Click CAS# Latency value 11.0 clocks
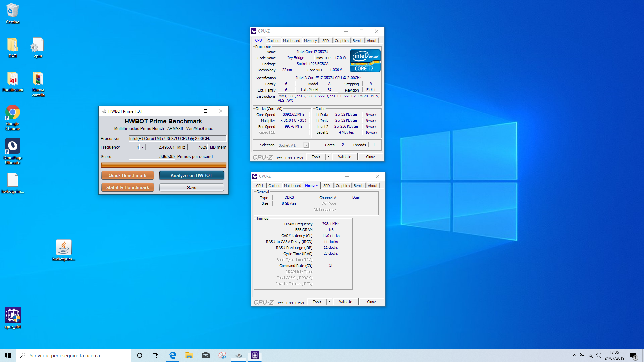 [x=331, y=236]
